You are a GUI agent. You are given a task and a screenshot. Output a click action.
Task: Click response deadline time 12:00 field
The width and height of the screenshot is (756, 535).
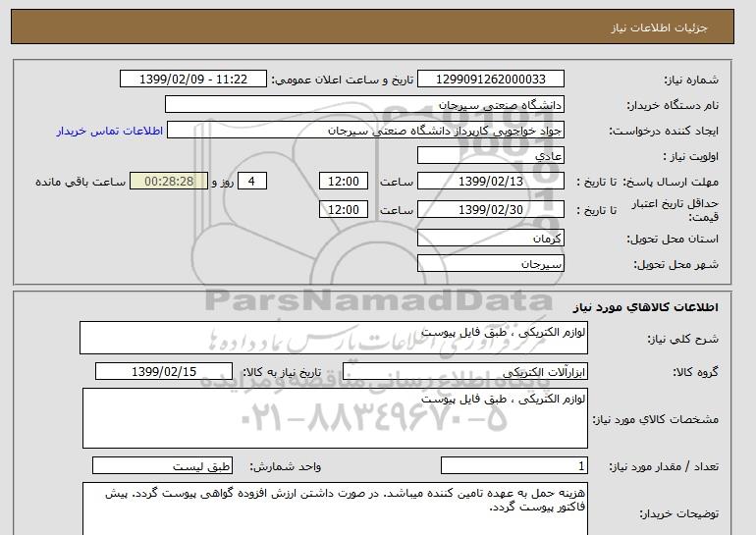point(344,182)
